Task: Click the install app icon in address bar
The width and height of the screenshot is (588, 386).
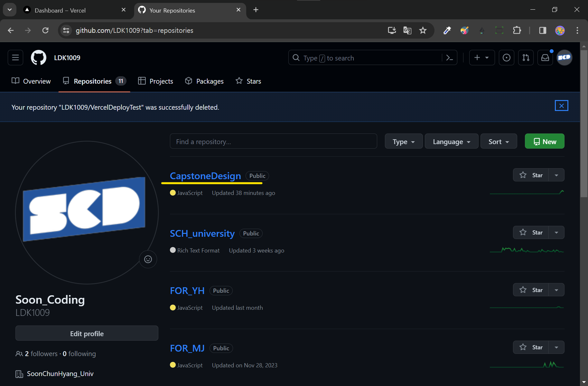Action: tap(392, 30)
